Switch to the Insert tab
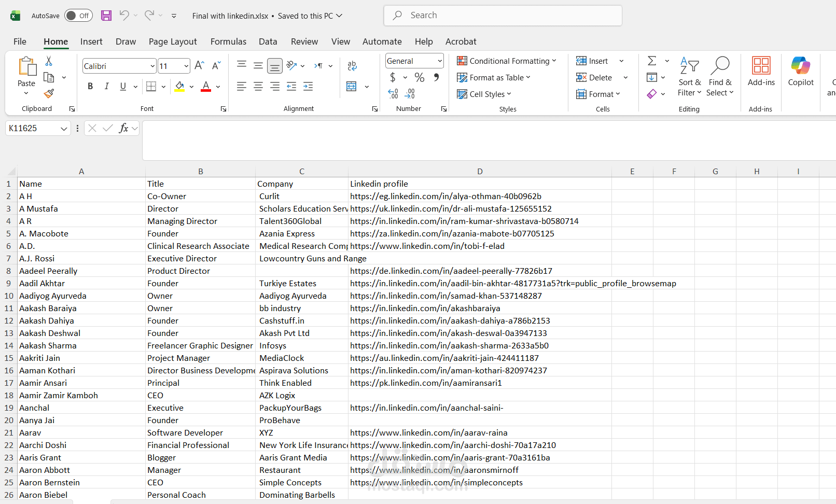 point(91,41)
